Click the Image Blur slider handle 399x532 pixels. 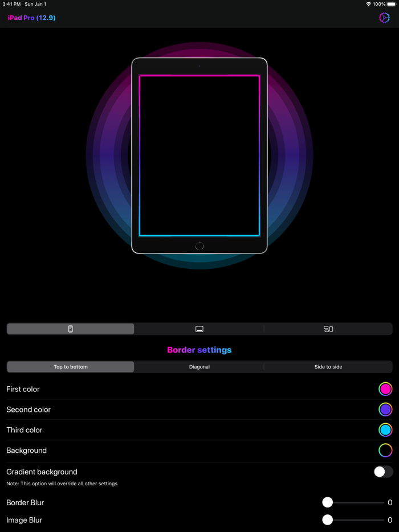(327, 520)
